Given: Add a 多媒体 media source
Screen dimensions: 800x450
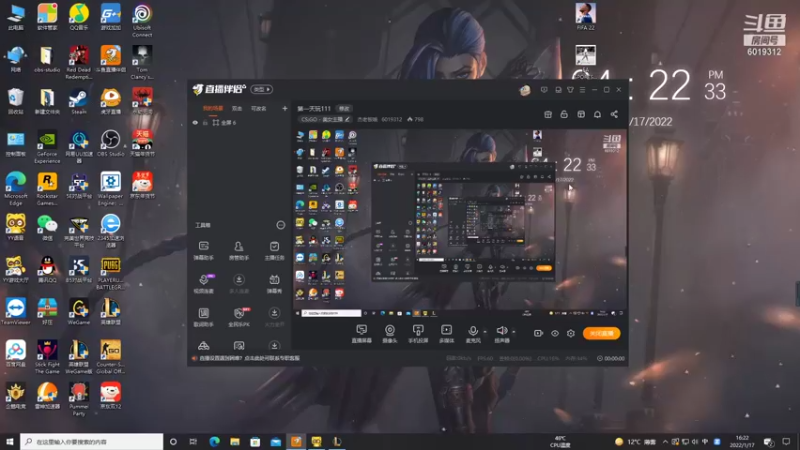Looking at the screenshot, I should click(x=446, y=333).
